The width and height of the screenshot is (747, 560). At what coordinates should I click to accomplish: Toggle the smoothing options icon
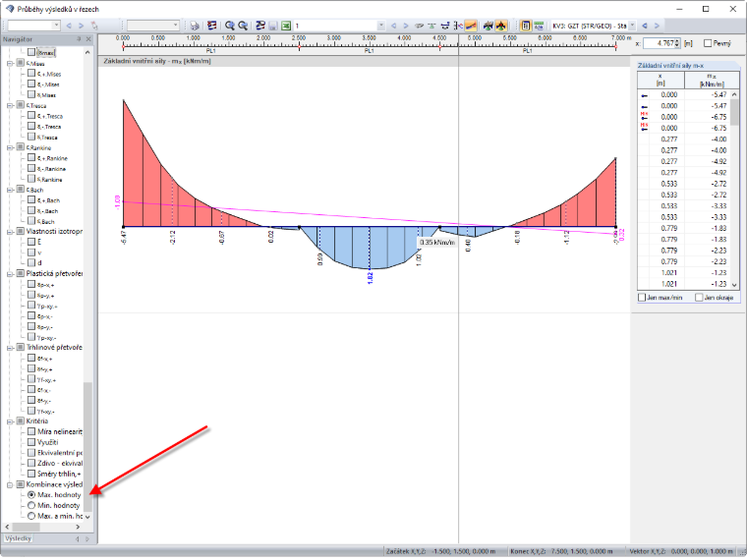[x=260, y=26]
